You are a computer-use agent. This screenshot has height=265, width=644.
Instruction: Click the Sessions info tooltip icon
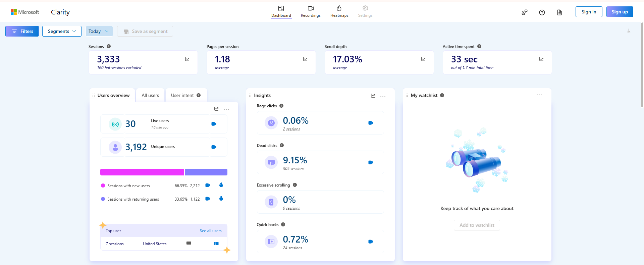(109, 47)
